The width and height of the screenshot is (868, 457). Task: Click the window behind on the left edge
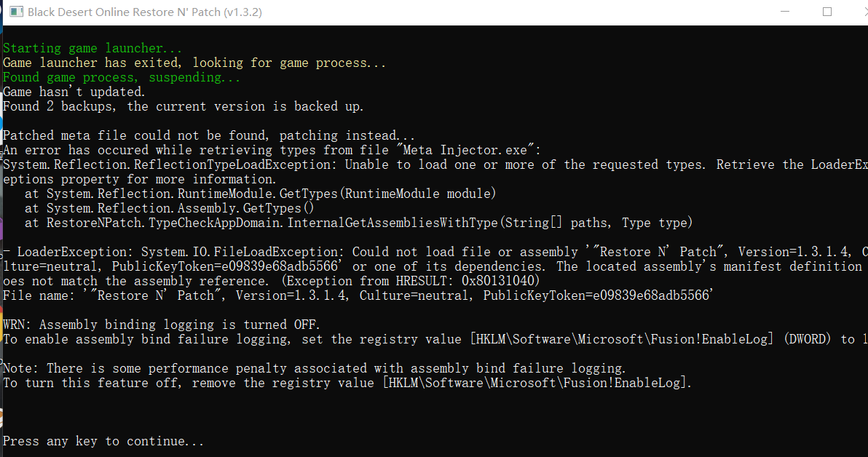pyautogui.click(x=2, y=218)
